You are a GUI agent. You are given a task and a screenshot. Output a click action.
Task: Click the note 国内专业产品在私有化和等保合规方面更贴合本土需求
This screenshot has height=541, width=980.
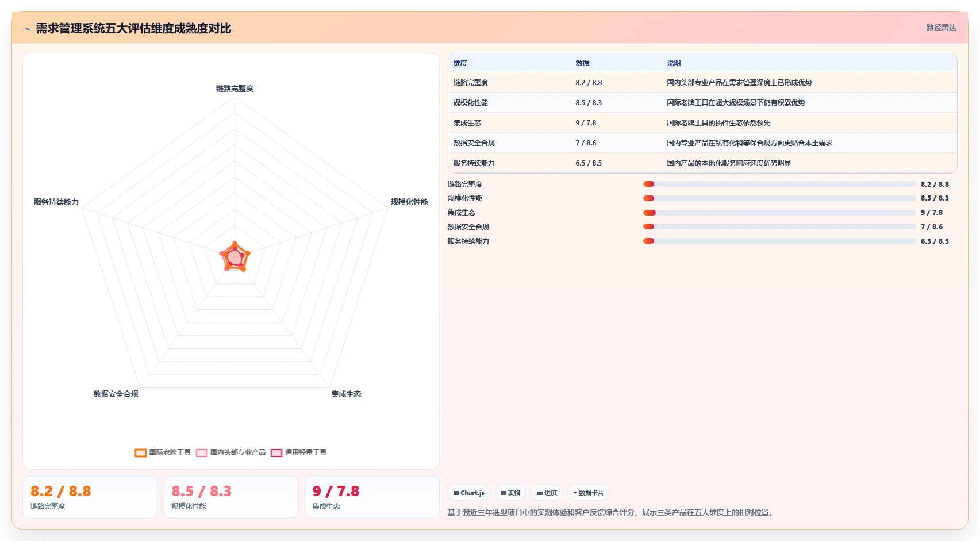[x=750, y=143]
